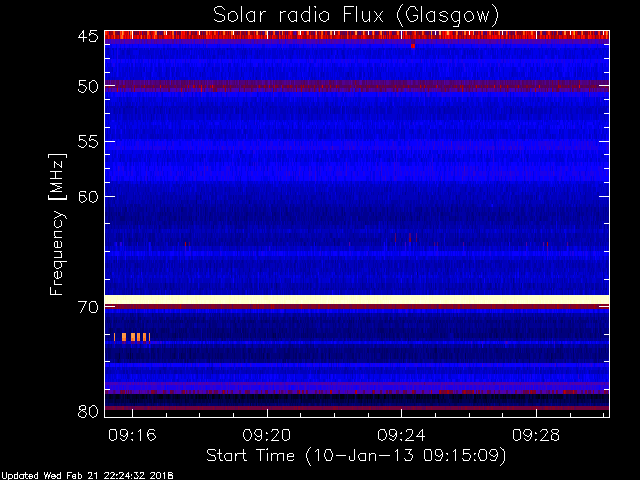Click the 'Start Time (10-Jan-13 09:15:09)' label
The image size is (640, 480).
[356, 456]
